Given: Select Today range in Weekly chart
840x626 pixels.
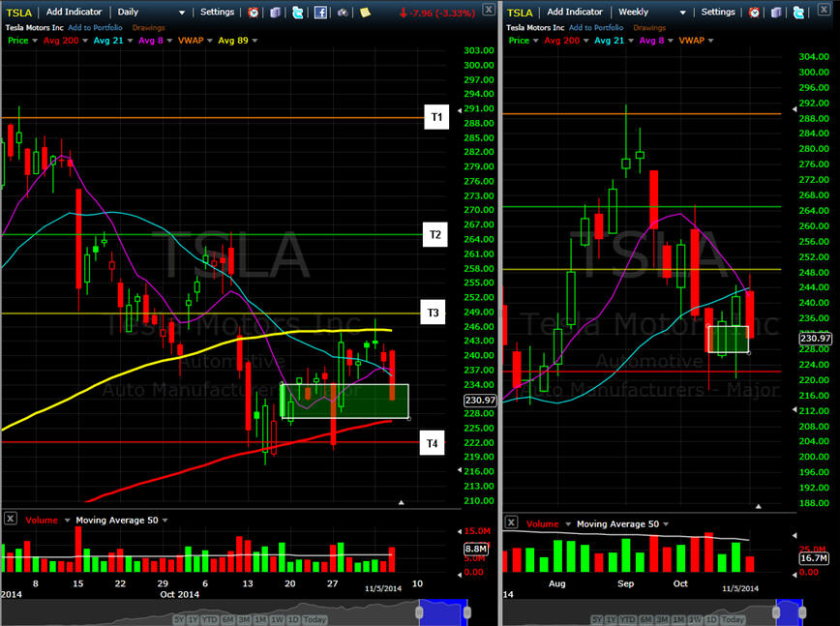Looking at the screenshot, I should tap(733, 619).
